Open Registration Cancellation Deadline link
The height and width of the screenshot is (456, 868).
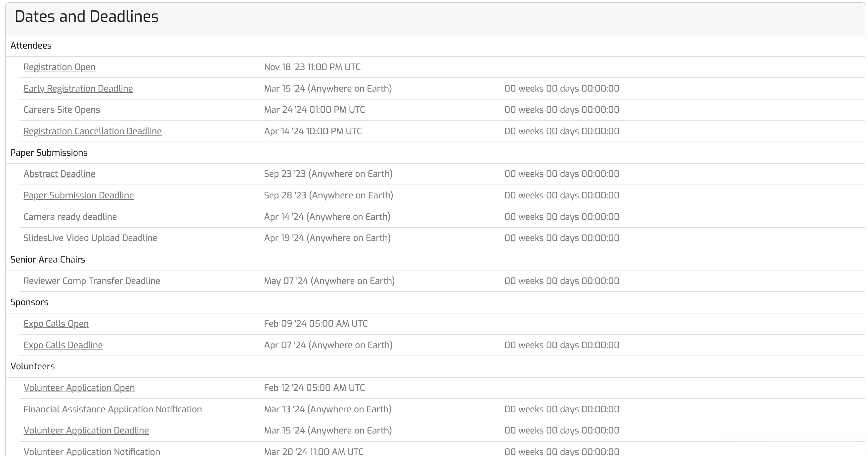[92, 131]
